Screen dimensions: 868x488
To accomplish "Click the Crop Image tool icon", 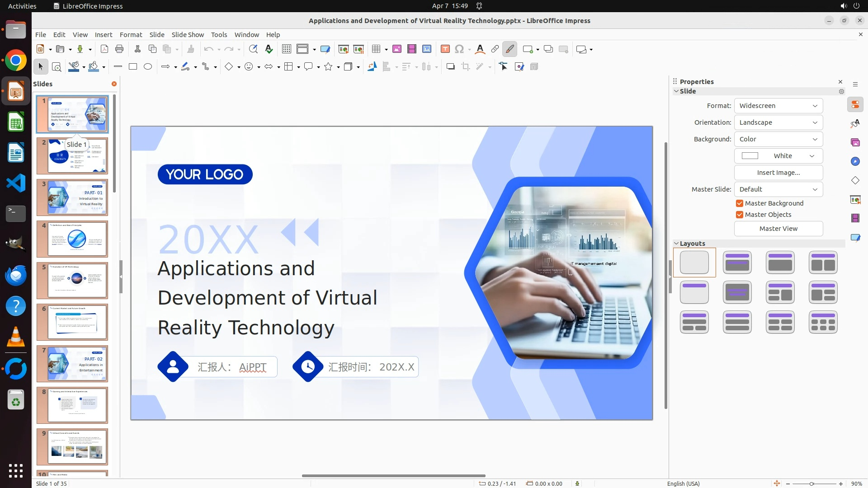I will (x=465, y=66).
